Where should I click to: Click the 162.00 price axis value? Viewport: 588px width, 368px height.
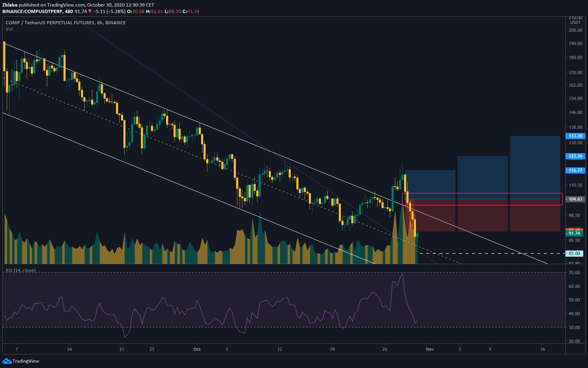coord(575,85)
